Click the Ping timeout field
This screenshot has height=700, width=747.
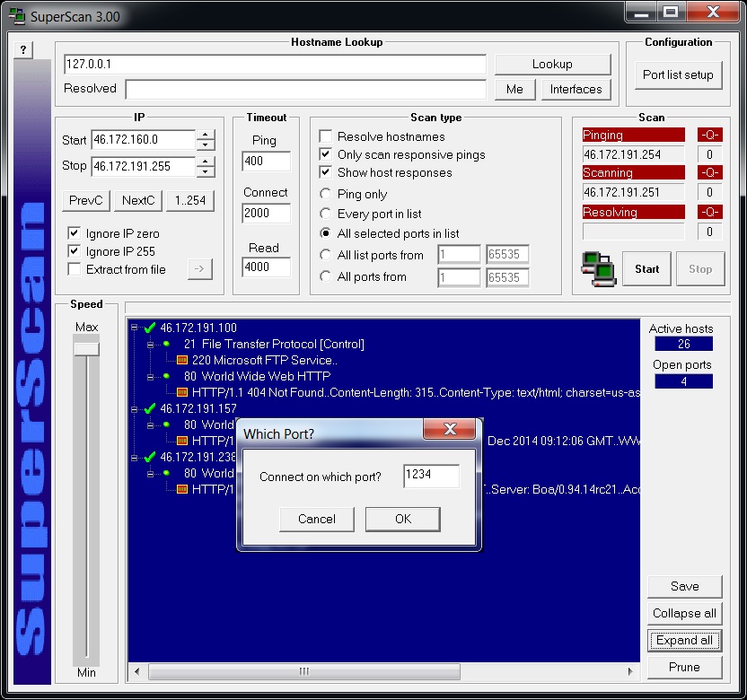click(x=266, y=162)
